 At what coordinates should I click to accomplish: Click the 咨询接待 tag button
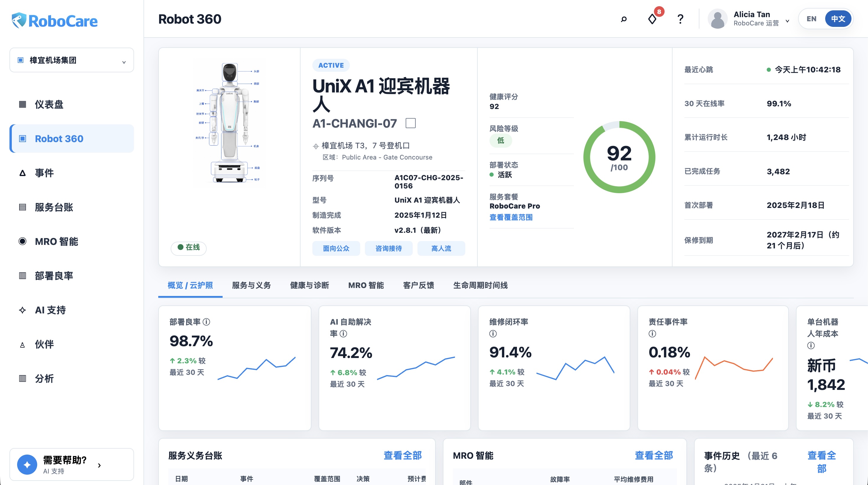(389, 248)
